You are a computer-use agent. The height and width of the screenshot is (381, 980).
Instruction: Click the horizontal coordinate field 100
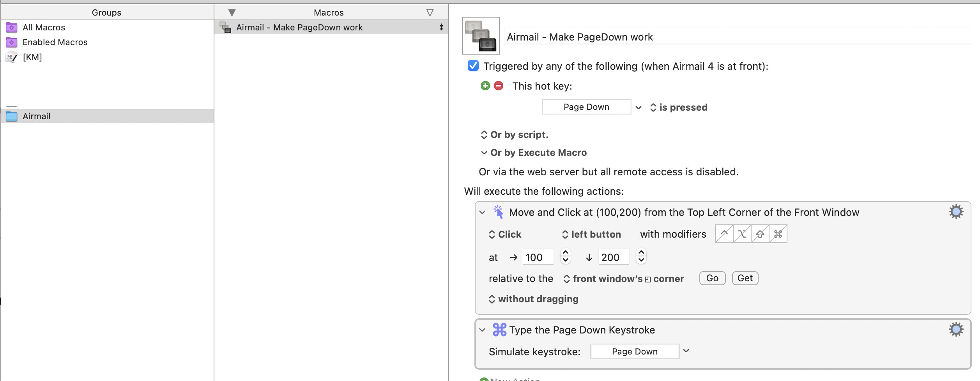coord(538,257)
